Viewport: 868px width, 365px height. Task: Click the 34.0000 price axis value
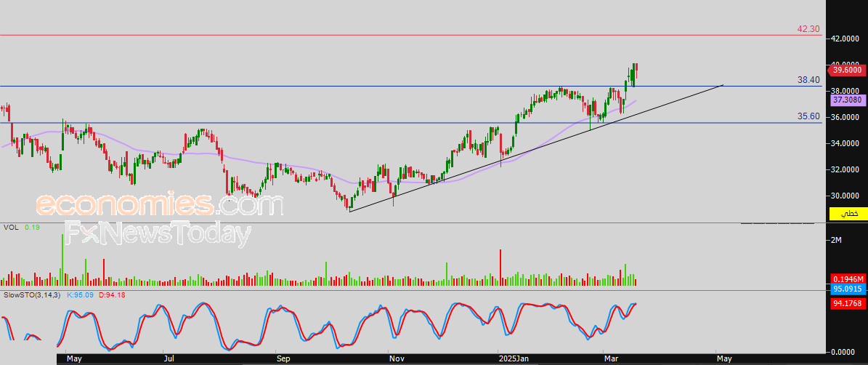click(x=847, y=143)
